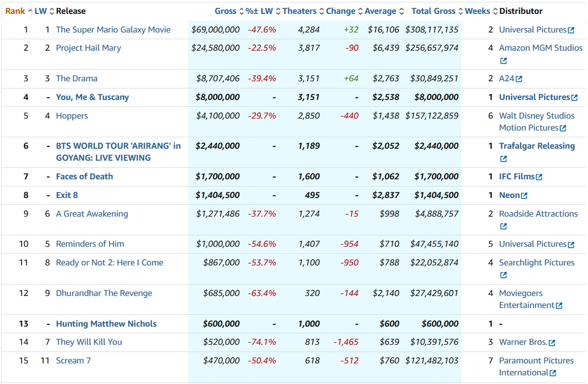
Task: Open Hunting Matthew Nichols release link
Action: (x=106, y=324)
